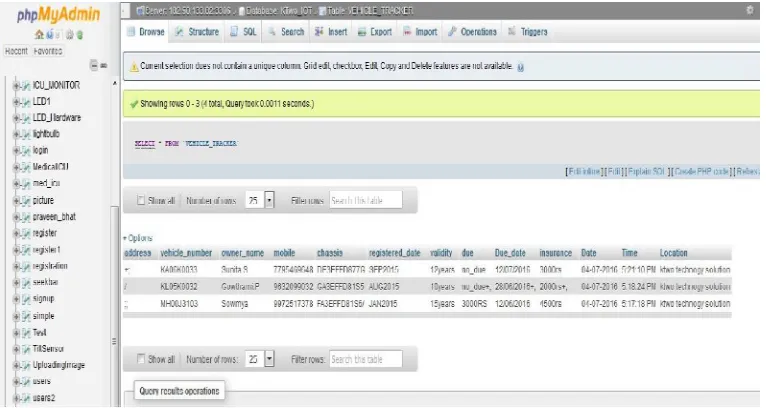Click the green reload navigation icon
Screen dimensions: 766x408
tap(80, 35)
